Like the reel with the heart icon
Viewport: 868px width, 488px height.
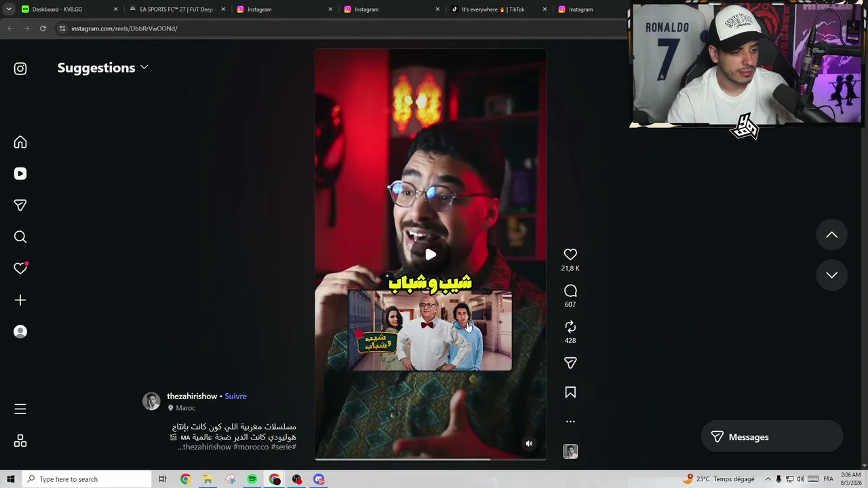[x=570, y=254]
